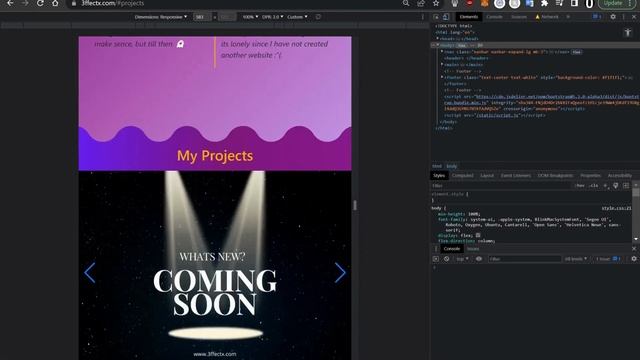Viewport: 640px width, 360px height.
Task: Toggle the device toolbar icon in DevTools
Action: [446, 17]
